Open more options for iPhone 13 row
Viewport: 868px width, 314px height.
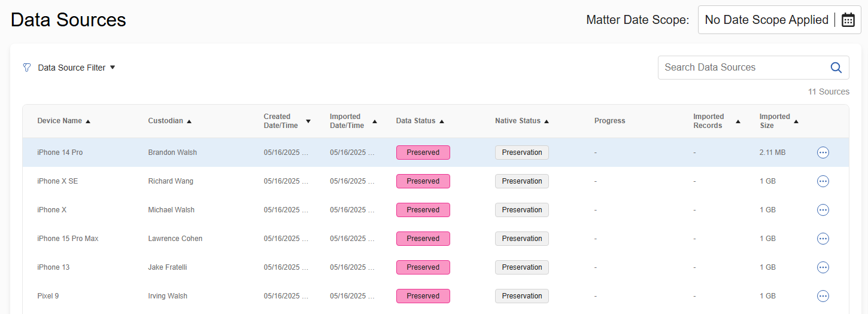823,267
